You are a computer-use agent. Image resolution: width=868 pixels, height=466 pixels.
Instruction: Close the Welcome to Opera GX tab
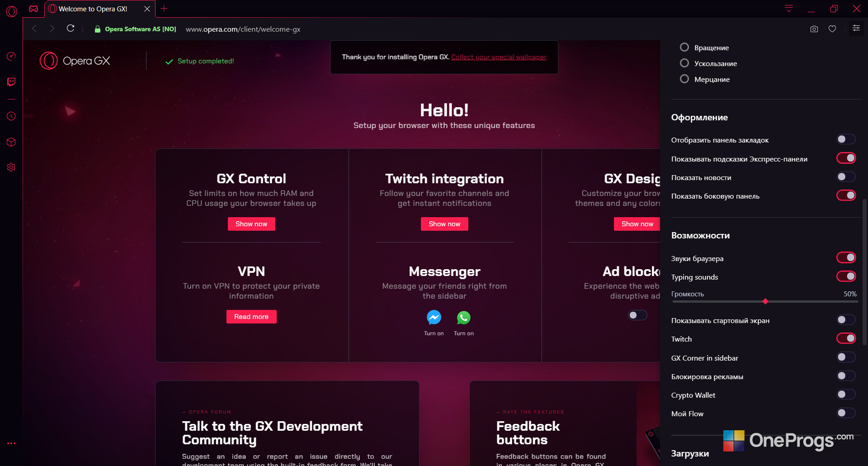(x=147, y=9)
